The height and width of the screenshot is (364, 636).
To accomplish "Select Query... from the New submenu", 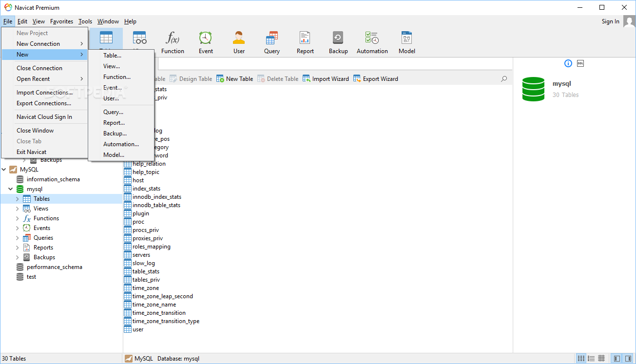I will point(121,112).
